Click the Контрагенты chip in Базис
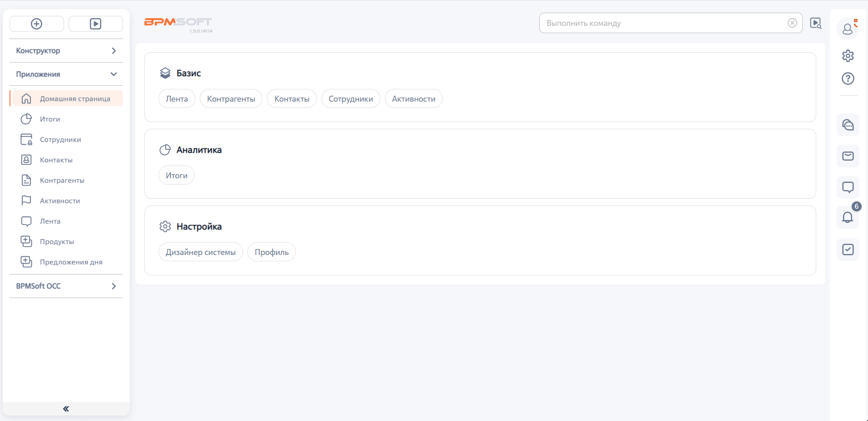The height and width of the screenshot is (421, 868). [x=231, y=99]
